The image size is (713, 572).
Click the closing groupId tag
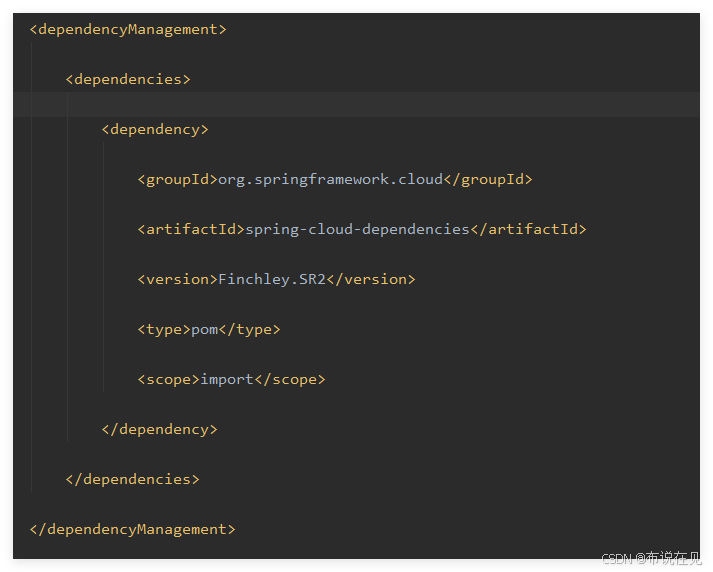coord(487,180)
